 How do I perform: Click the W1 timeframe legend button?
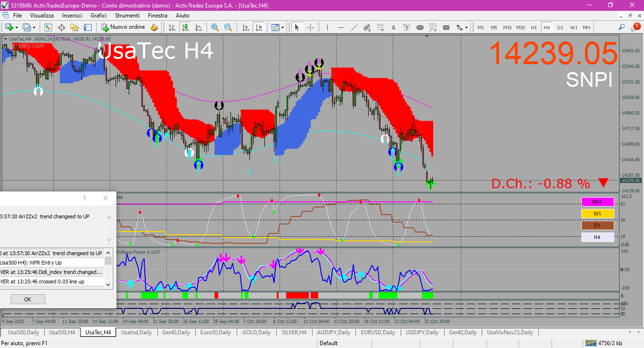click(x=598, y=214)
